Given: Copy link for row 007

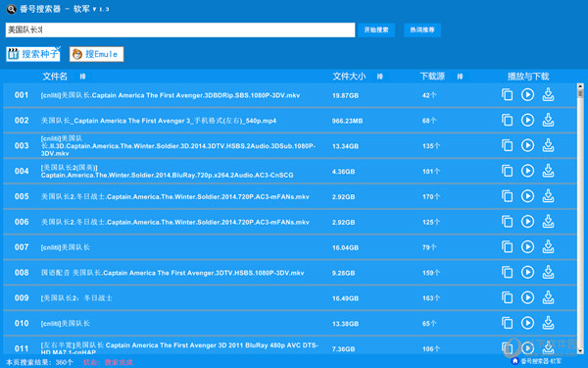Looking at the screenshot, I should pos(507,246).
